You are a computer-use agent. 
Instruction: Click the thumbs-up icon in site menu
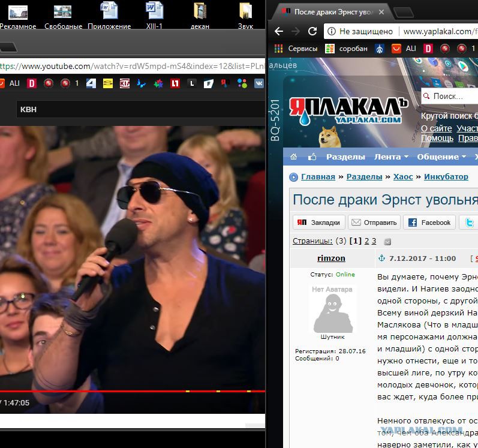click(312, 157)
